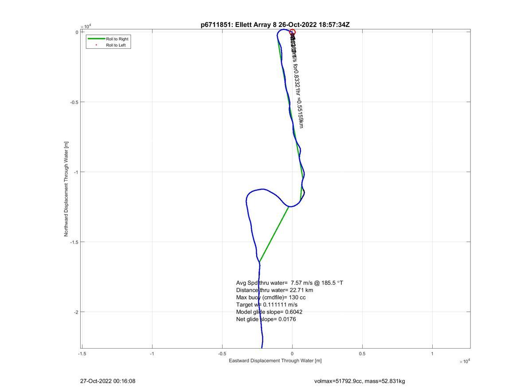Click the 27-Oct-2022 00:16:08 timestamp

[108, 381]
